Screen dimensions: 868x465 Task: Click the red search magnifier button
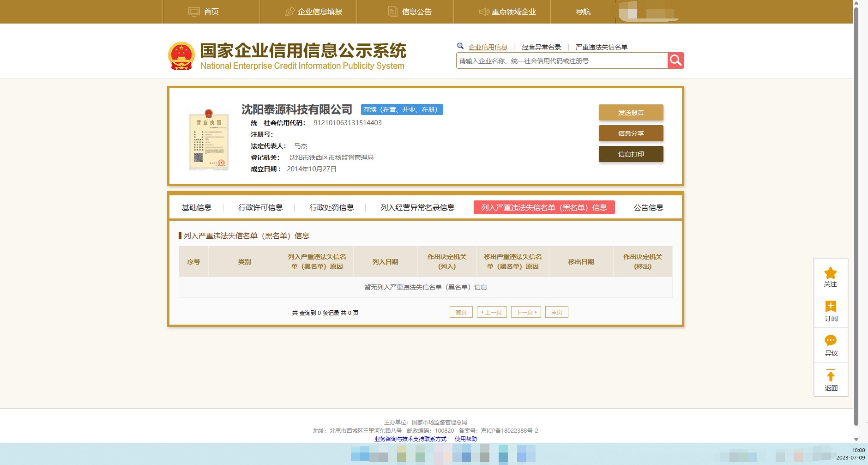675,60
